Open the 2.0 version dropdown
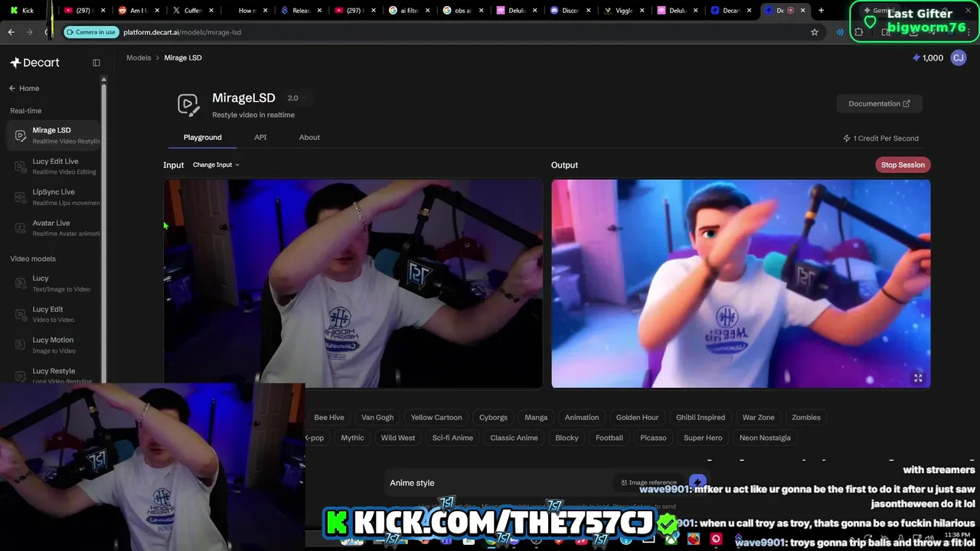This screenshot has width=980, height=551. pos(297,98)
